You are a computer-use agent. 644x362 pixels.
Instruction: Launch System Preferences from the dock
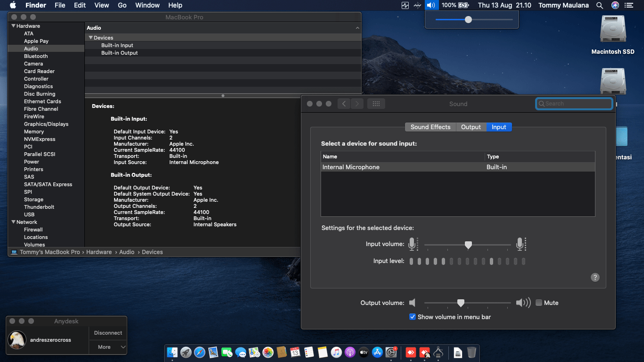click(391, 352)
